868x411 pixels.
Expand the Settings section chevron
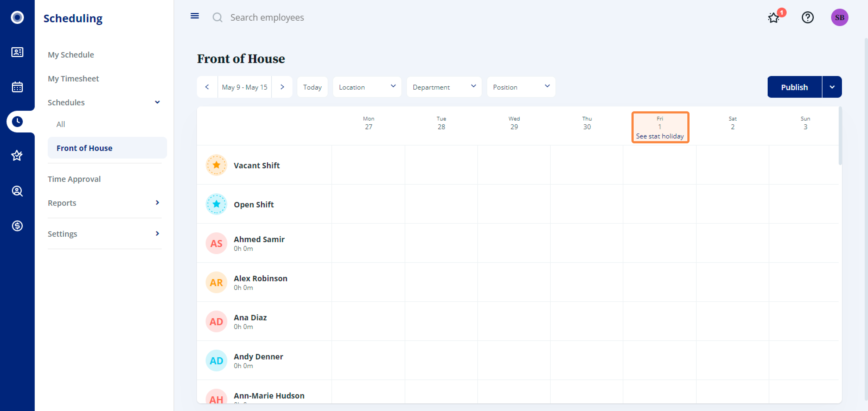(x=157, y=234)
